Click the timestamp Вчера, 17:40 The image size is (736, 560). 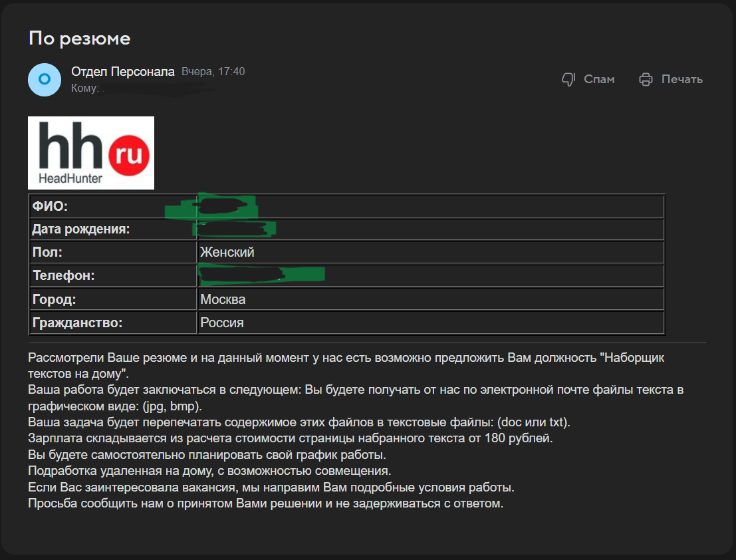213,71
